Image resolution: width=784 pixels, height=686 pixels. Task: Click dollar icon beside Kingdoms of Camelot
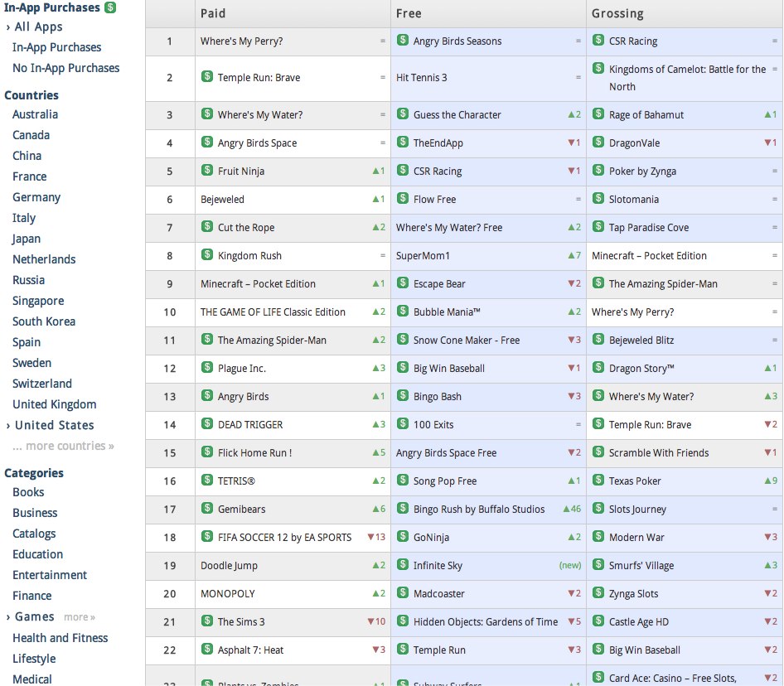(x=598, y=68)
